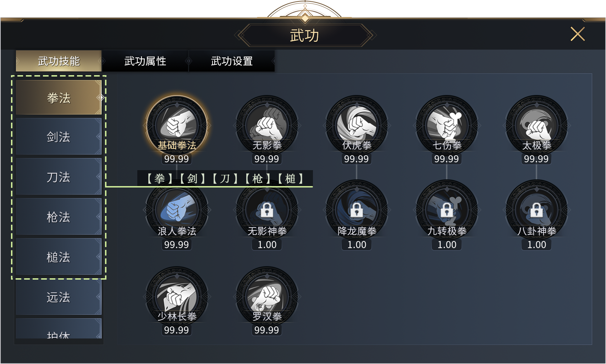Image resolution: width=606 pixels, height=364 pixels.
Task: Click the blue 浪人拳法 skill icon
Action: [177, 211]
